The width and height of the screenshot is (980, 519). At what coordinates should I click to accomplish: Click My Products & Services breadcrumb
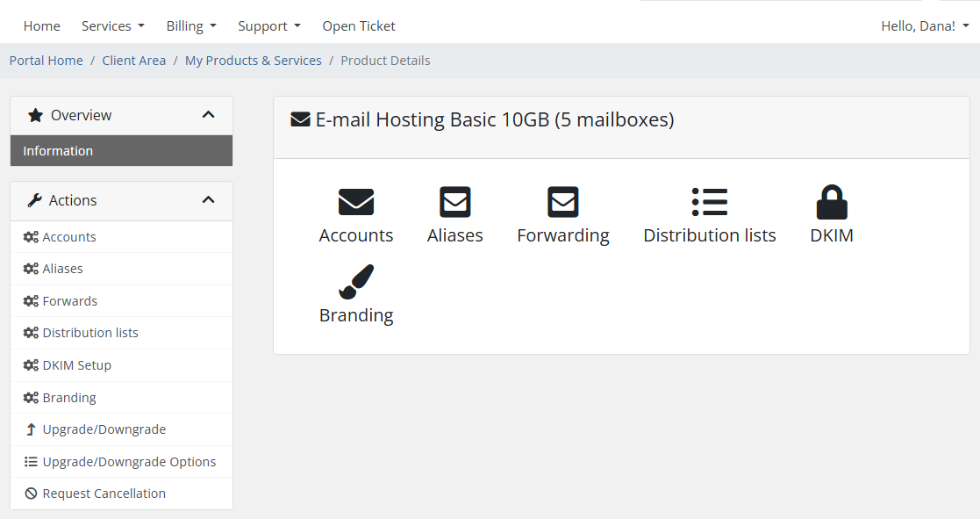pos(253,61)
